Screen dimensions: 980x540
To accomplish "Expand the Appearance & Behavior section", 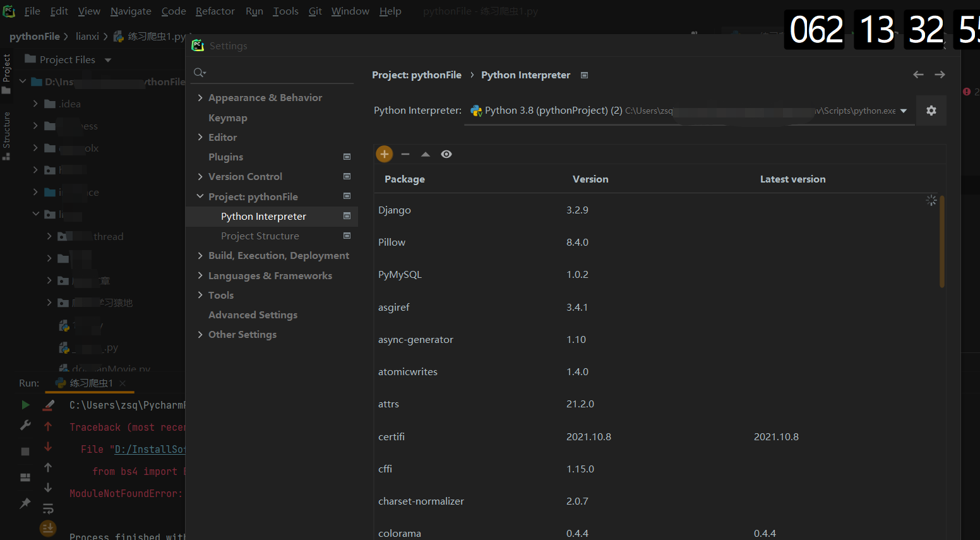I will (x=200, y=97).
